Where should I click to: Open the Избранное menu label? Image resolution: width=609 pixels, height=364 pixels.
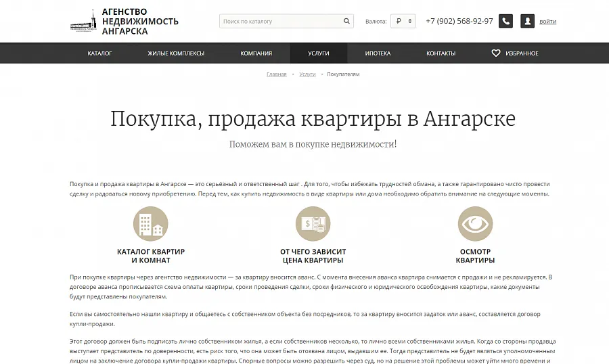tap(522, 53)
